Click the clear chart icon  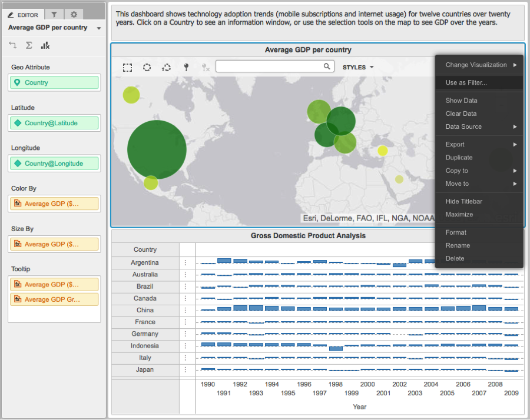(45, 45)
